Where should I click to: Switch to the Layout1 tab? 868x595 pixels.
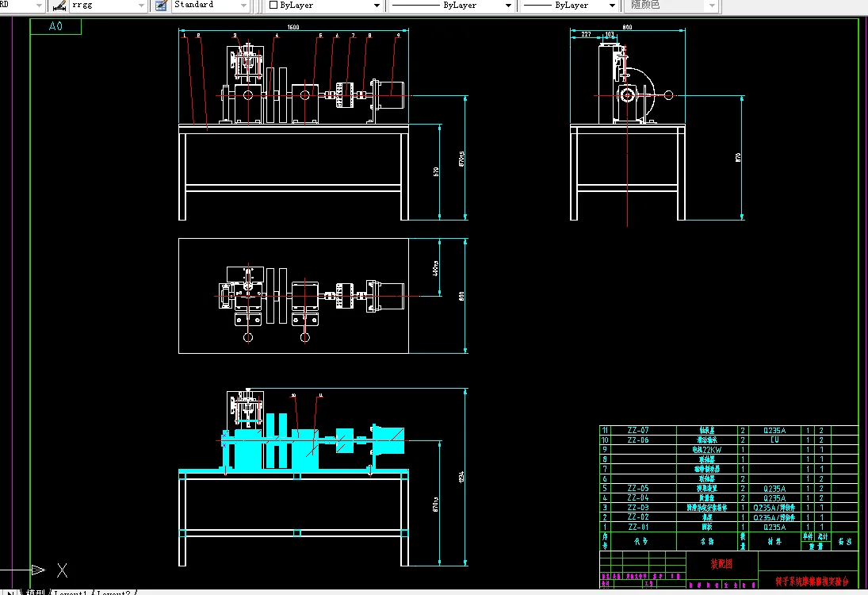click(x=71, y=593)
